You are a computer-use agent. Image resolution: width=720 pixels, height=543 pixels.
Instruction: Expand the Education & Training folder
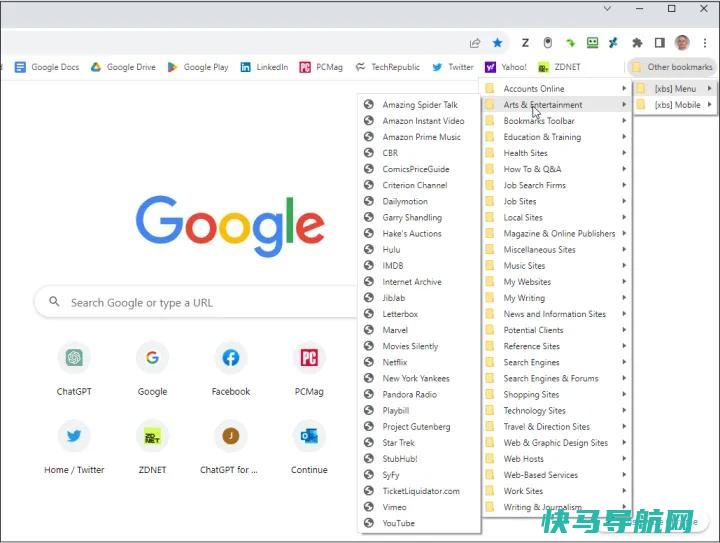pyautogui.click(x=556, y=137)
